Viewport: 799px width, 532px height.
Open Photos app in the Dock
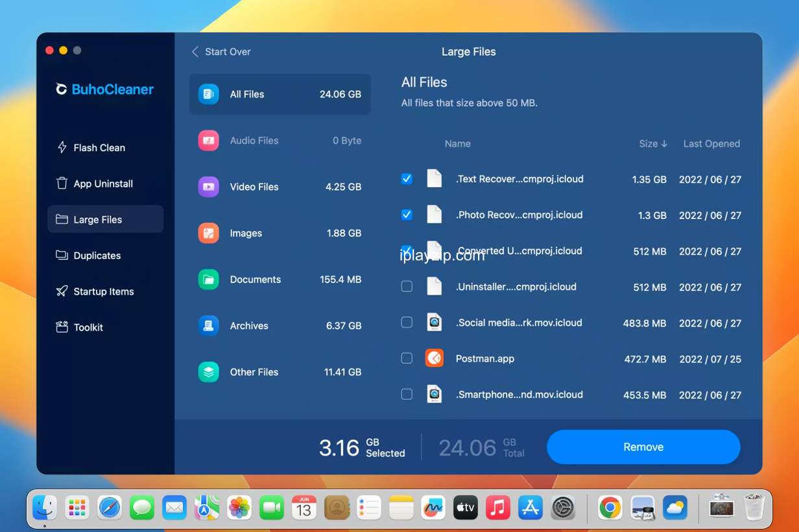239,508
